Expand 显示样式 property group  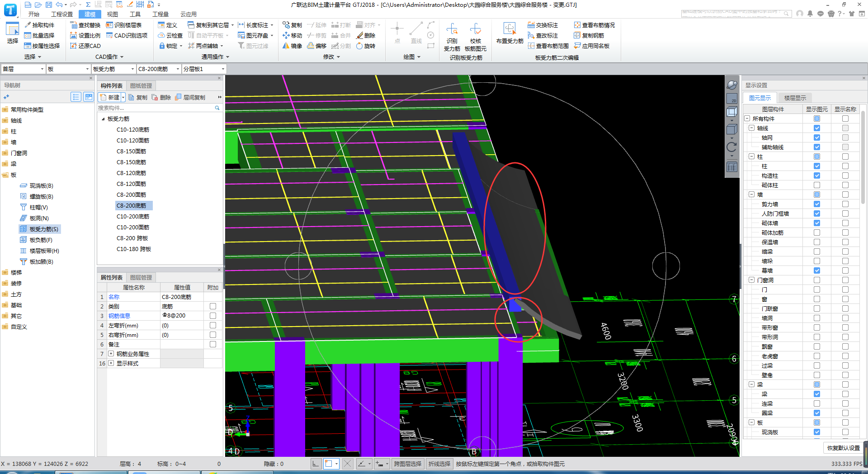coord(111,363)
